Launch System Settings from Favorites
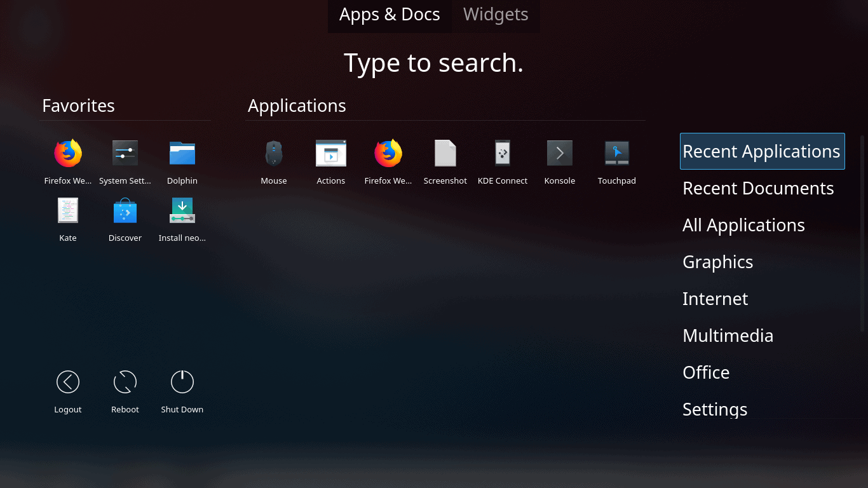868x488 pixels. (x=125, y=154)
